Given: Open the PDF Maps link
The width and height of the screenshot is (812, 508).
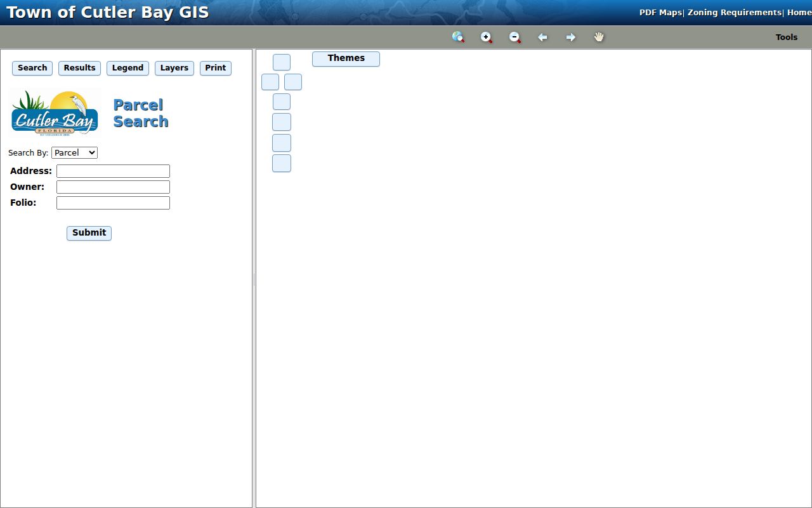Looking at the screenshot, I should (660, 13).
